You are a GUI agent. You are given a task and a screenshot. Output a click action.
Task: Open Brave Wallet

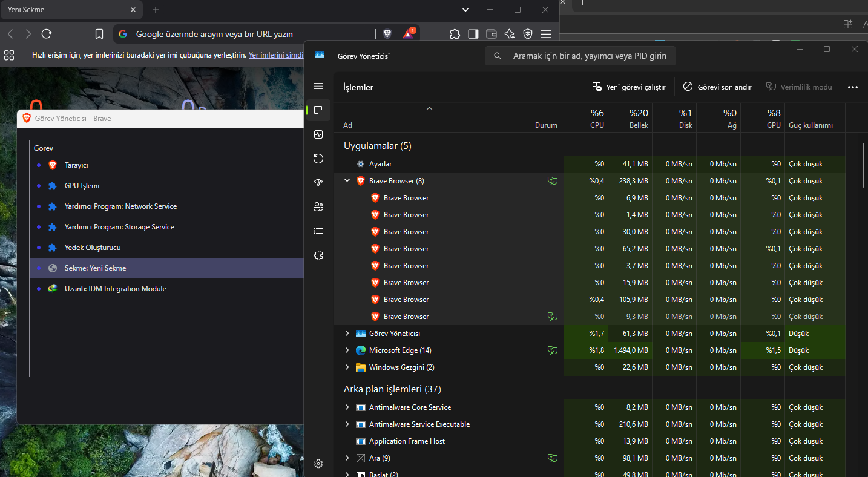click(x=492, y=34)
